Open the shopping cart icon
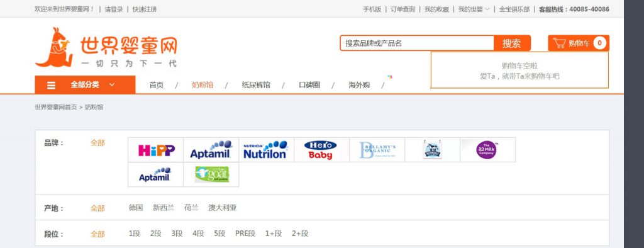The width and height of the screenshot is (644, 248). pos(559,43)
